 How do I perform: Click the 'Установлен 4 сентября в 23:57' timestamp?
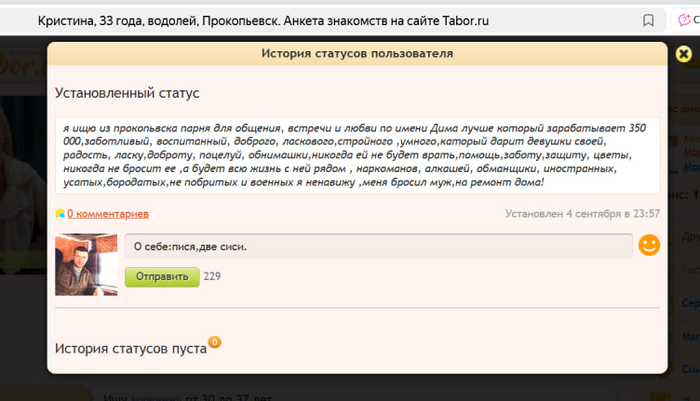[x=582, y=214]
